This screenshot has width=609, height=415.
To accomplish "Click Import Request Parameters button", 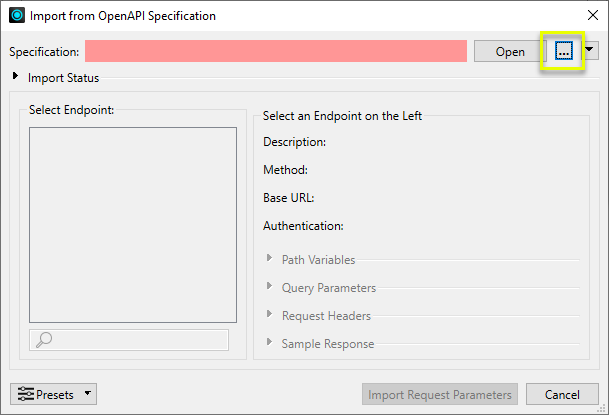I will (x=440, y=394).
